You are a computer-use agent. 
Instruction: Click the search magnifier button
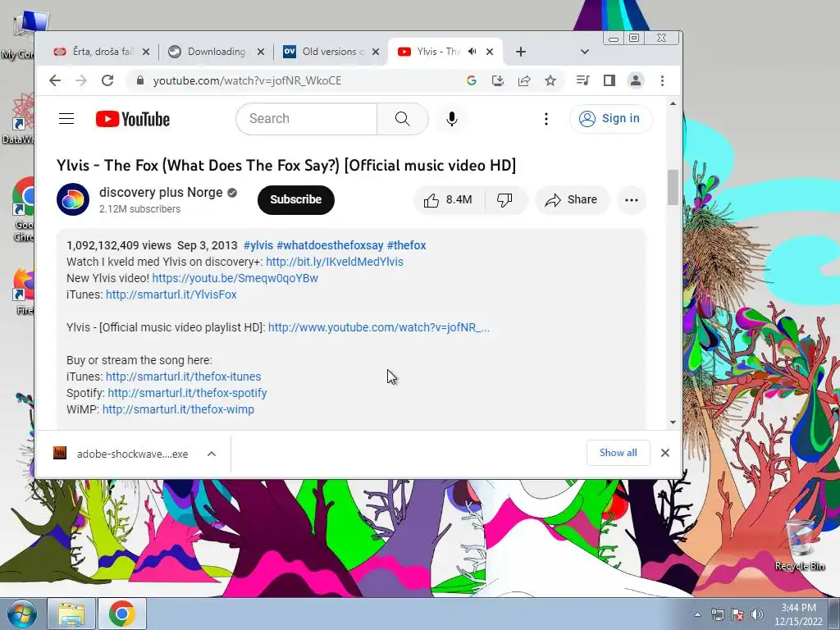402,118
